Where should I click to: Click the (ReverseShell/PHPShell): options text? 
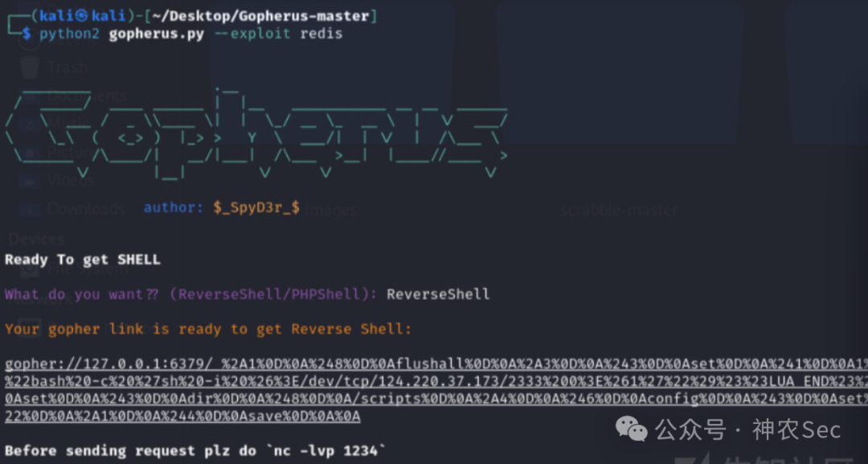(x=273, y=294)
